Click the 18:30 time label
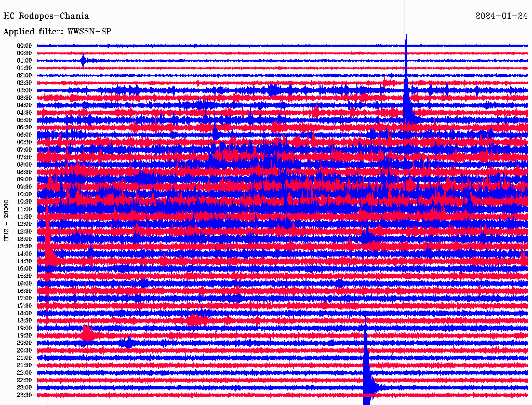Viewport: 532px width, 405px height. pos(24,320)
